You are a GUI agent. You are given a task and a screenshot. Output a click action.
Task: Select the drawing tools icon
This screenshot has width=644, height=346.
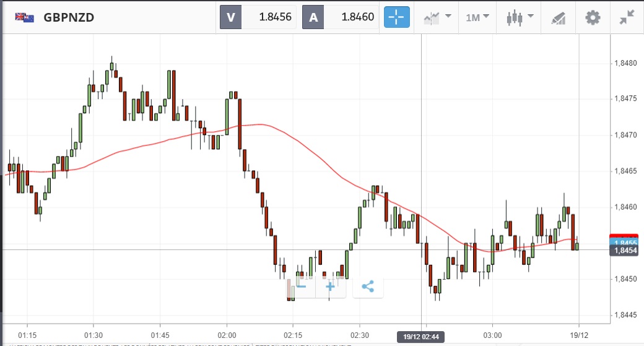click(559, 17)
